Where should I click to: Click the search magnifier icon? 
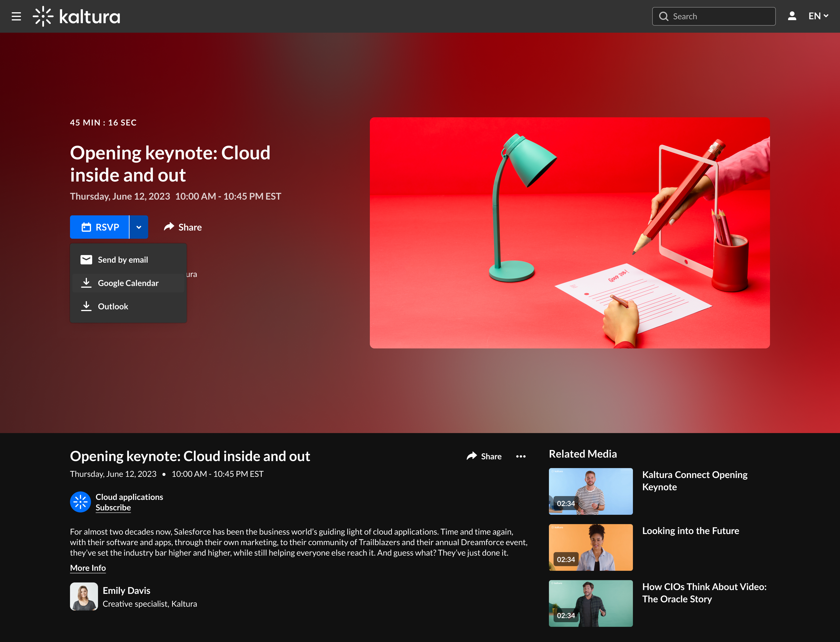(x=664, y=16)
